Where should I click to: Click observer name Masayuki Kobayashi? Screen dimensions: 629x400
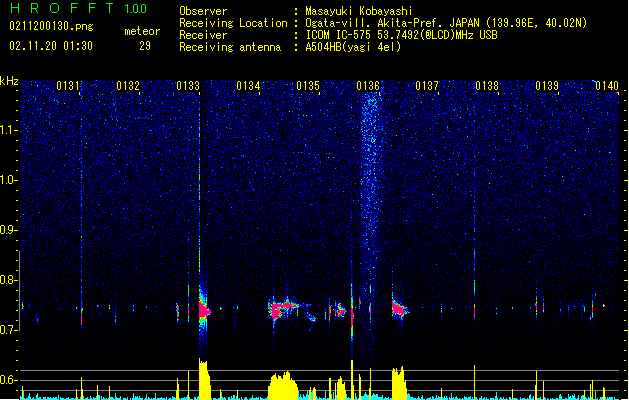click(x=359, y=11)
